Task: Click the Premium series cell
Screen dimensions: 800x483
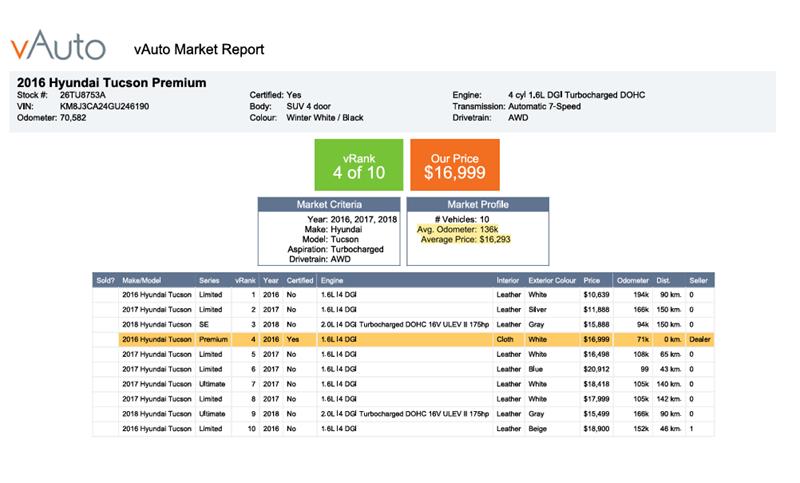Action: click(x=213, y=339)
